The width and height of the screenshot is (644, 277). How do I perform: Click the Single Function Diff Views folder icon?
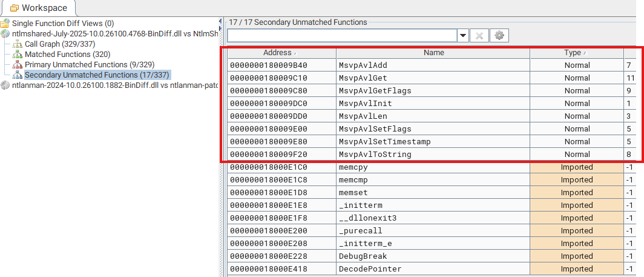5,24
